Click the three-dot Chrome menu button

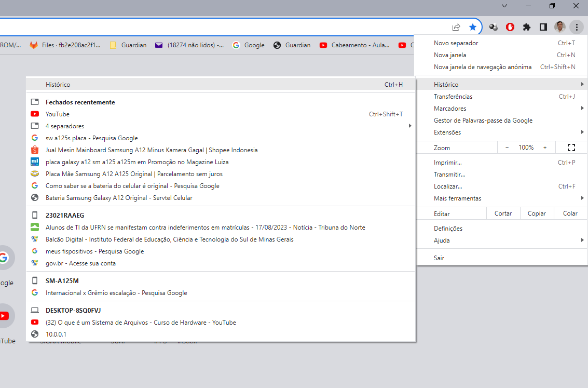click(x=577, y=27)
